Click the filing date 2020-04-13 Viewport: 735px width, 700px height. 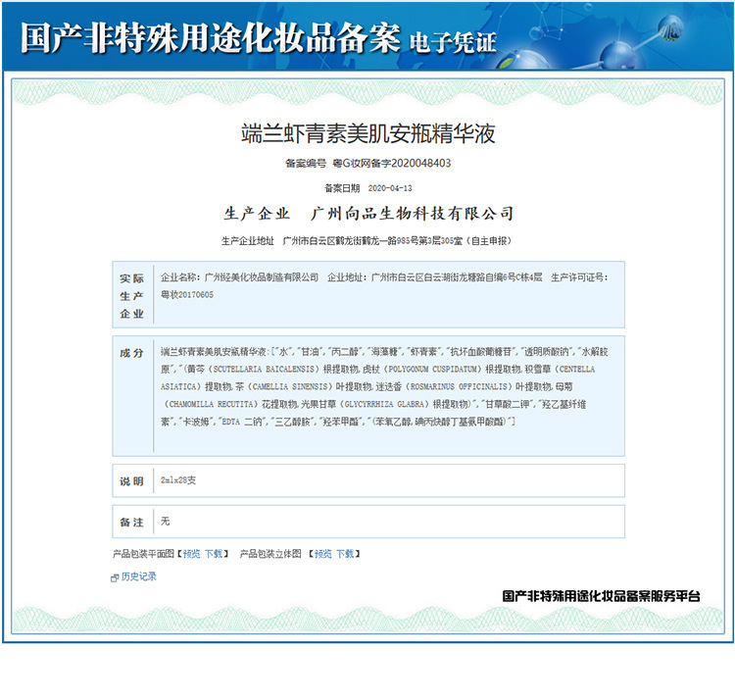pos(390,188)
